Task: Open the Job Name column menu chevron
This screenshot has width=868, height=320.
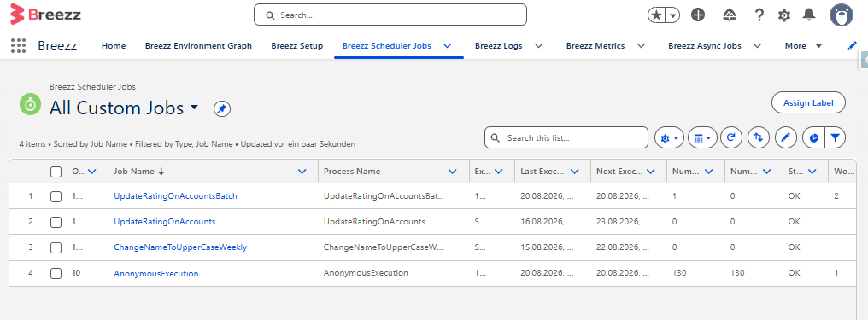Action: [302, 172]
